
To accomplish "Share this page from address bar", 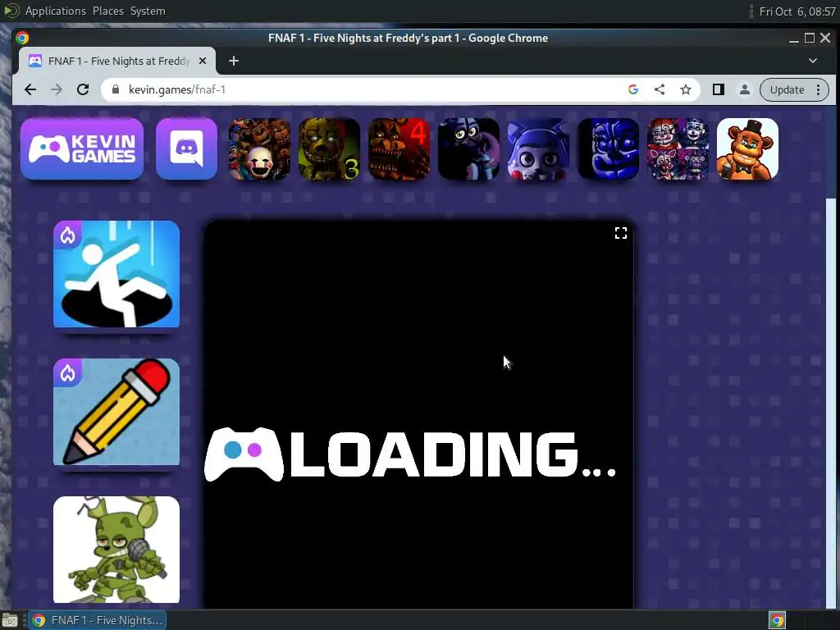I will pos(660,89).
